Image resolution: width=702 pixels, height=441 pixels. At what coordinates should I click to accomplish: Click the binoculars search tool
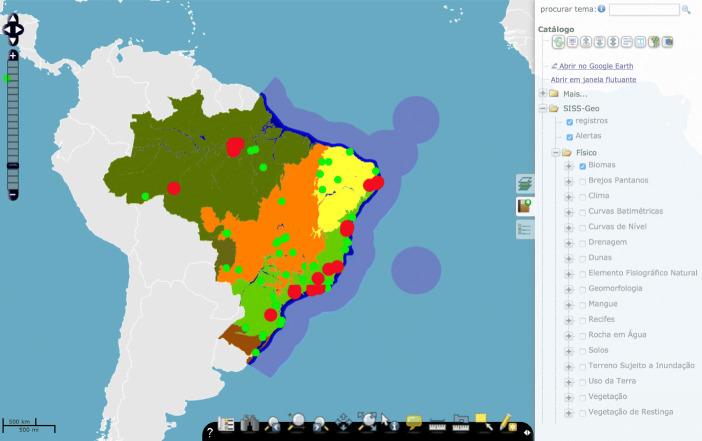click(x=249, y=423)
